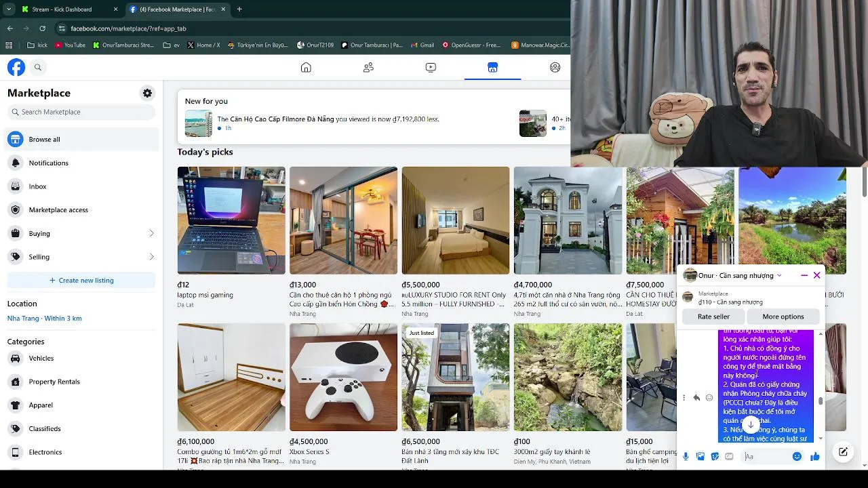The image size is (868, 488).
Task: Click More options in chat window
Action: pos(783,317)
